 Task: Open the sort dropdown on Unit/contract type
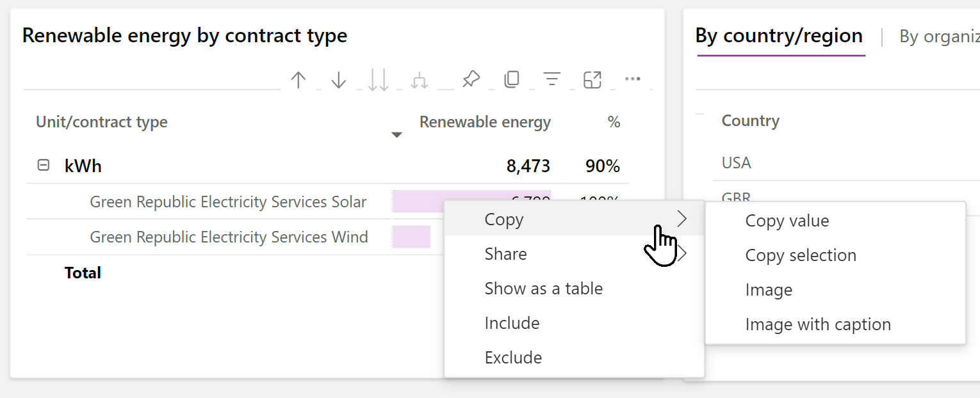click(396, 135)
